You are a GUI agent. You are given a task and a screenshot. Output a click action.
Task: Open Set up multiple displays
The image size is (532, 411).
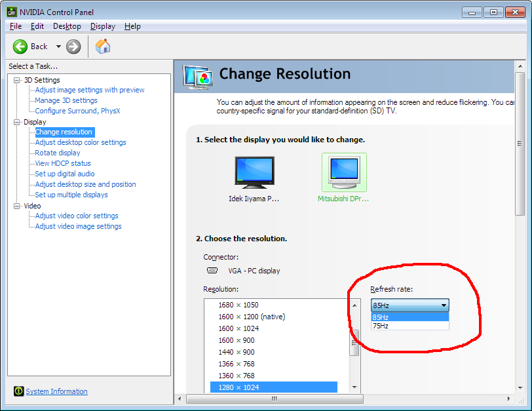click(x=71, y=195)
